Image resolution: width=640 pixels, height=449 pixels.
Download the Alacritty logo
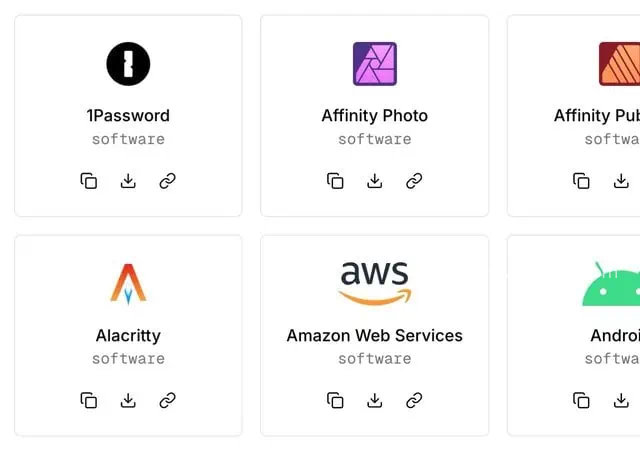(128, 400)
